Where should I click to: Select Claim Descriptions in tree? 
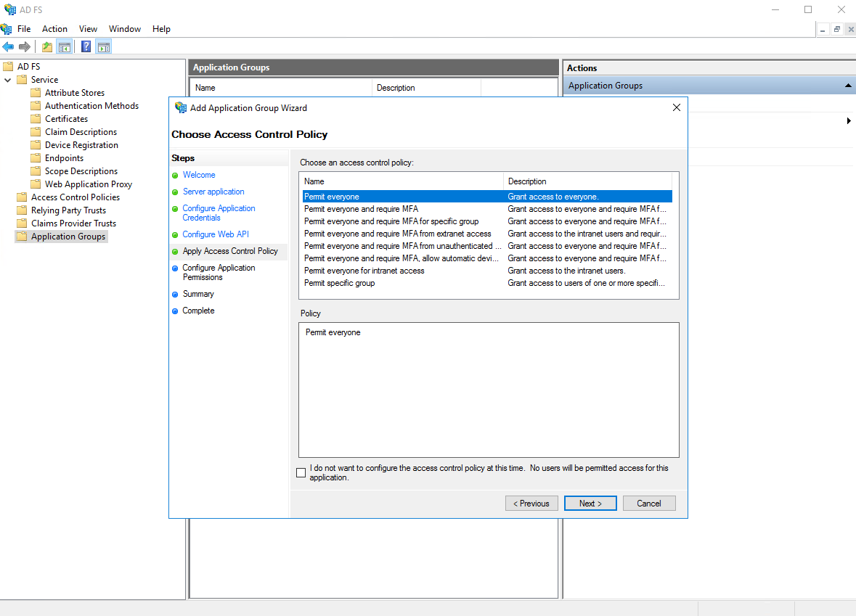click(81, 132)
